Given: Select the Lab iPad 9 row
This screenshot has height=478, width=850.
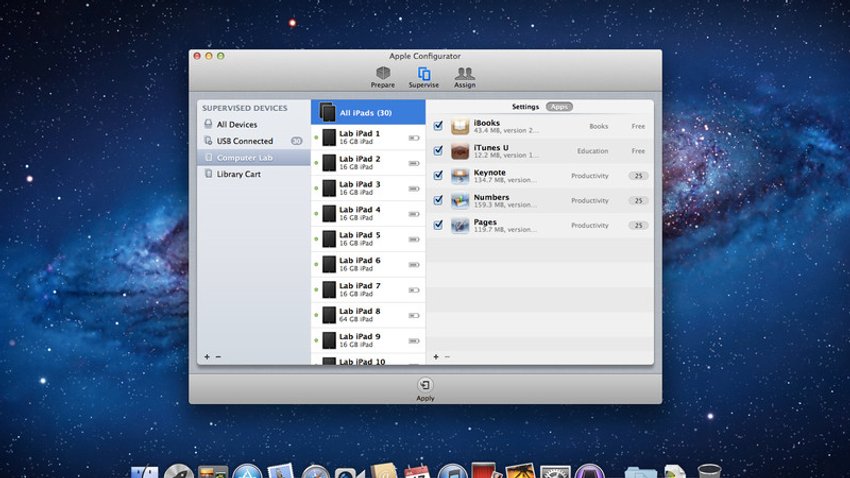Looking at the screenshot, I should (368, 340).
